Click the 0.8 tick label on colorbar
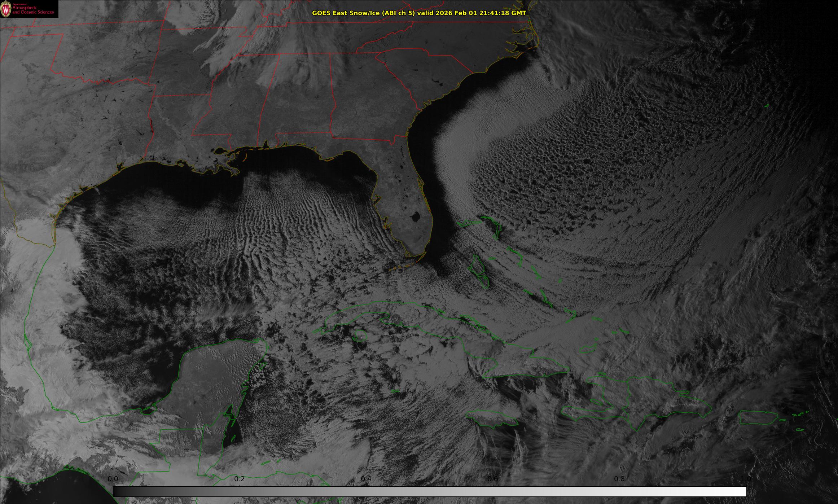838x504 pixels. (619, 479)
